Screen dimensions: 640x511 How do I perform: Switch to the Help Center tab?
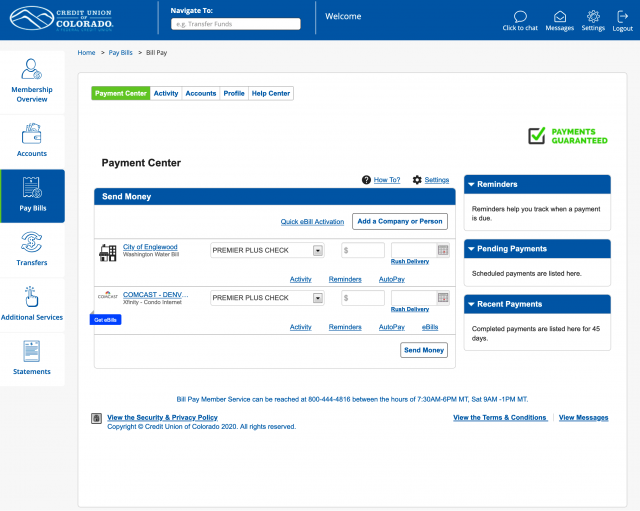coord(271,93)
